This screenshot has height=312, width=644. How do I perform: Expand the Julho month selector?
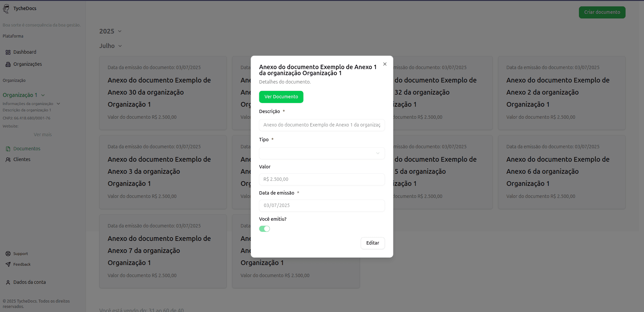(110, 46)
